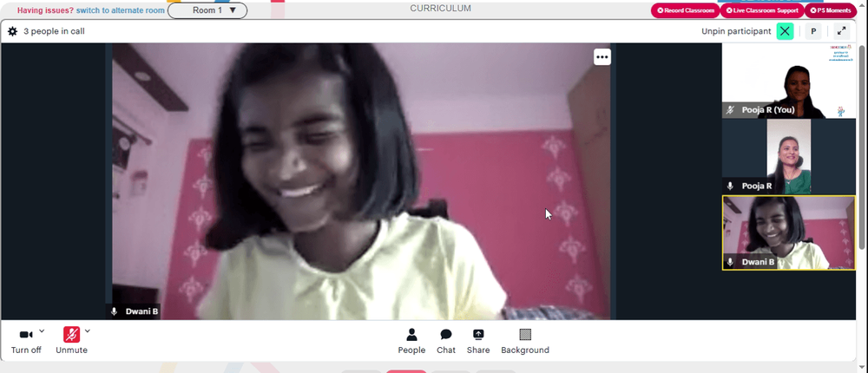Viewport: 868px width, 373px height.
Task: Open the People panel
Action: click(411, 341)
